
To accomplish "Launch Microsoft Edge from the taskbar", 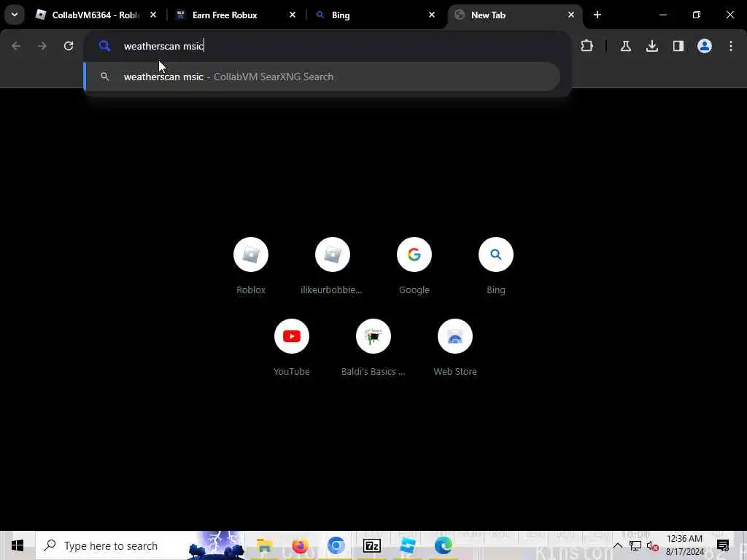I will 443,545.
